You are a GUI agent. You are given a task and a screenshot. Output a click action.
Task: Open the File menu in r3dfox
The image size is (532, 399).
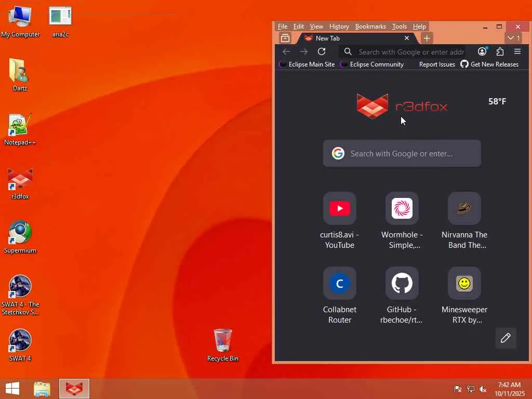point(282,26)
